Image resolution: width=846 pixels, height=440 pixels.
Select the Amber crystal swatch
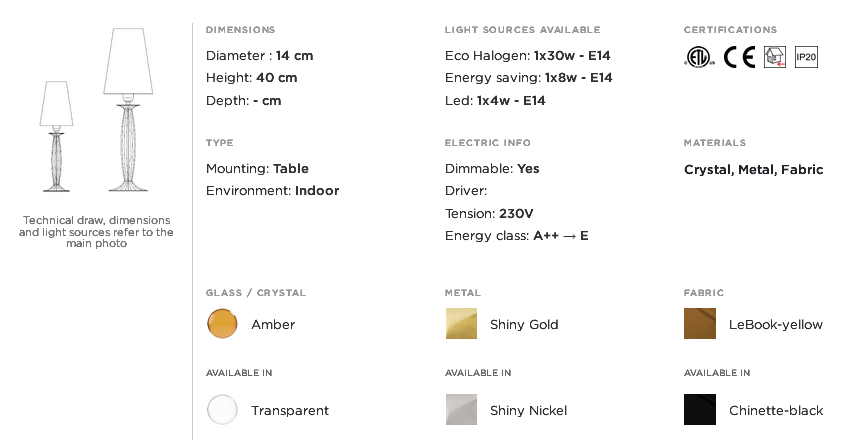pyautogui.click(x=222, y=324)
